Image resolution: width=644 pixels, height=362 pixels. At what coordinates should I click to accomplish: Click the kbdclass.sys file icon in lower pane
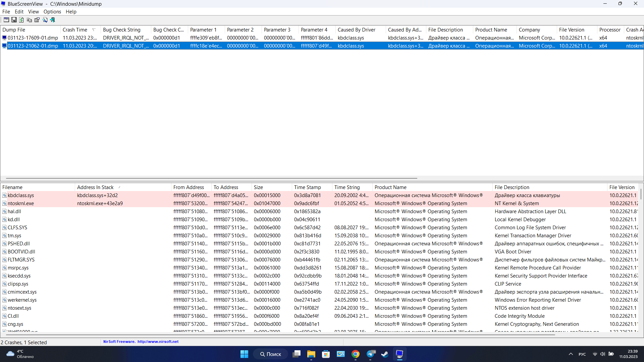coord(5,195)
